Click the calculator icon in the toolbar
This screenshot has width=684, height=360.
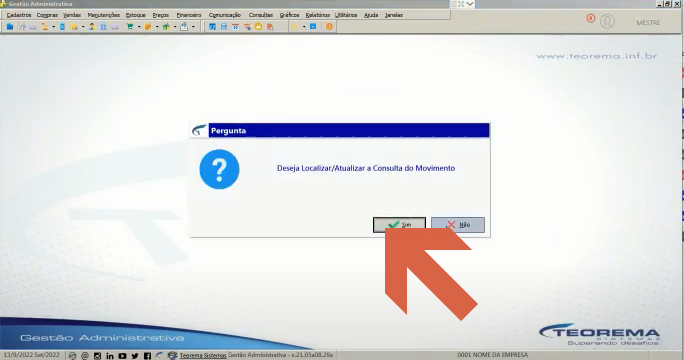point(224,27)
